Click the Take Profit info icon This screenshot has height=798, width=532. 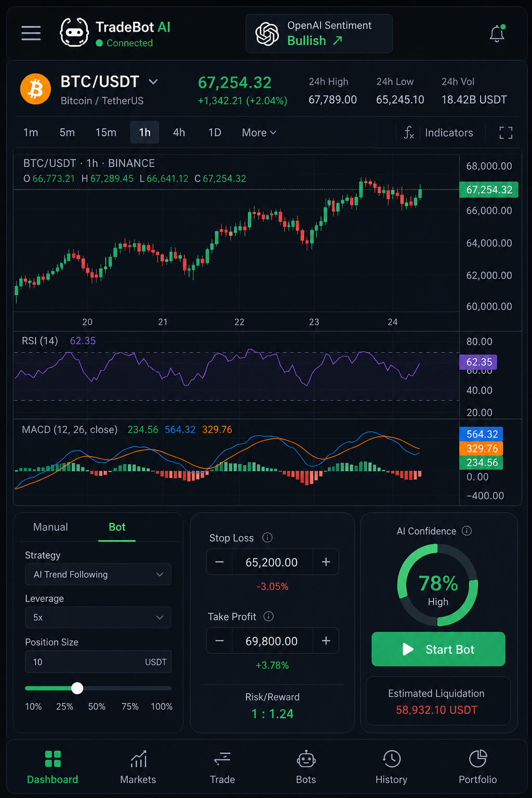point(269,616)
